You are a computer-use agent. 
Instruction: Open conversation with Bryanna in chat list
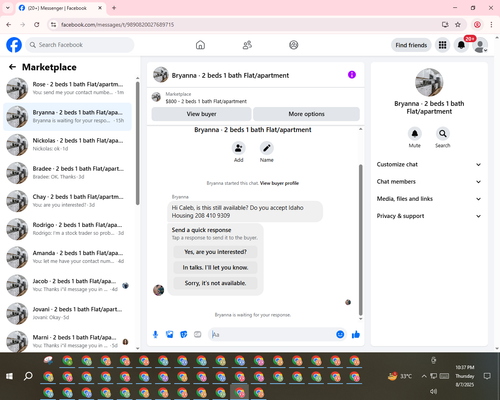pyautogui.click(x=67, y=117)
